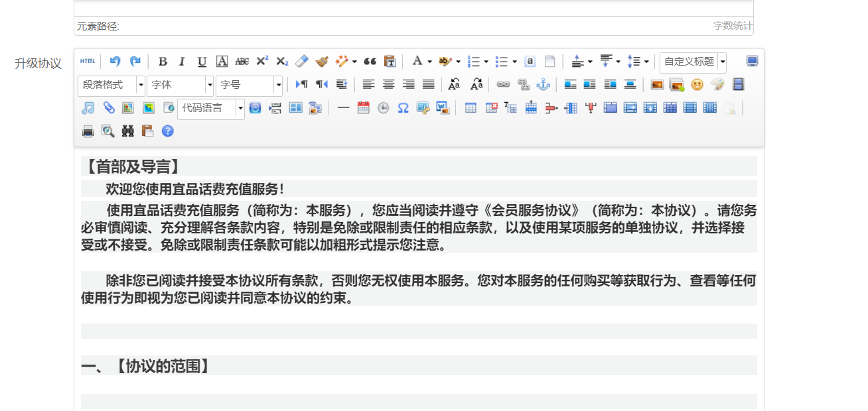This screenshot has width=868, height=411.
Task: Open the 字号 font size dropdown
Action: tap(250, 86)
